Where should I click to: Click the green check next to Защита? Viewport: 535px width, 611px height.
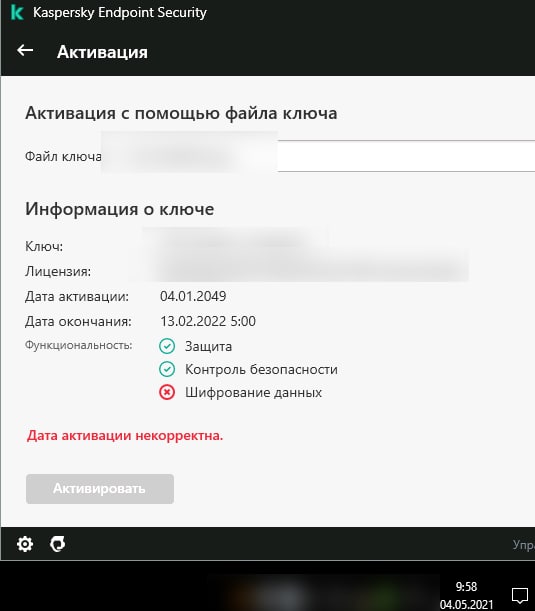pyautogui.click(x=167, y=346)
